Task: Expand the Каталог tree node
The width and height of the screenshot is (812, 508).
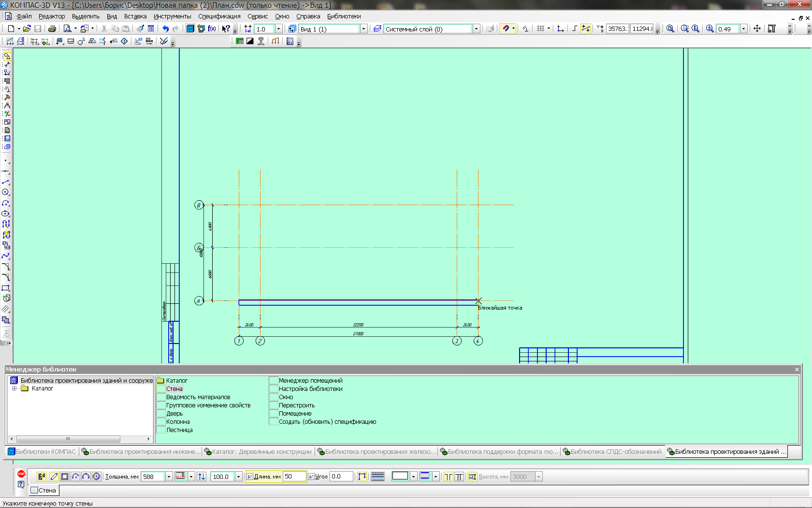Action: click(14, 388)
